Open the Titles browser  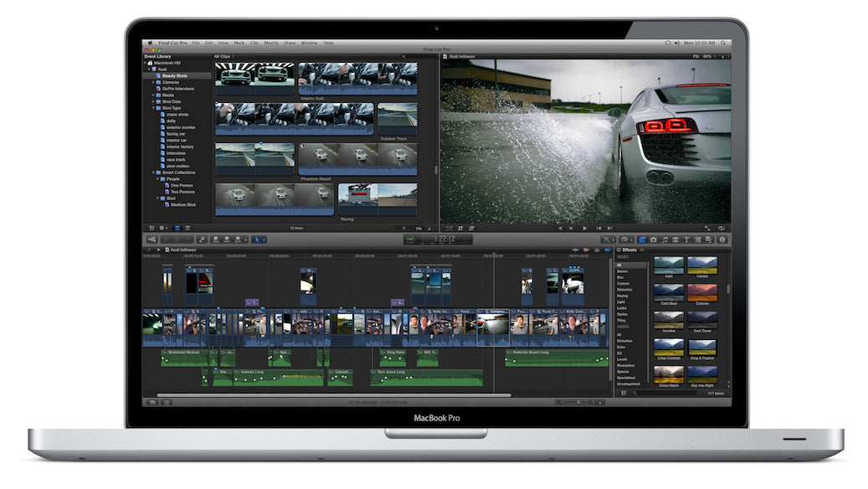coord(686,240)
